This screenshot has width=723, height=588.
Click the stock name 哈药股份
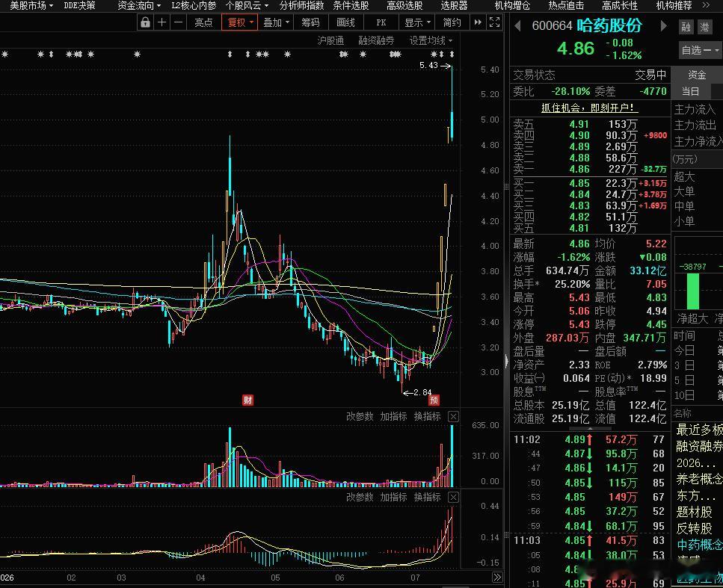[x=609, y=26]
